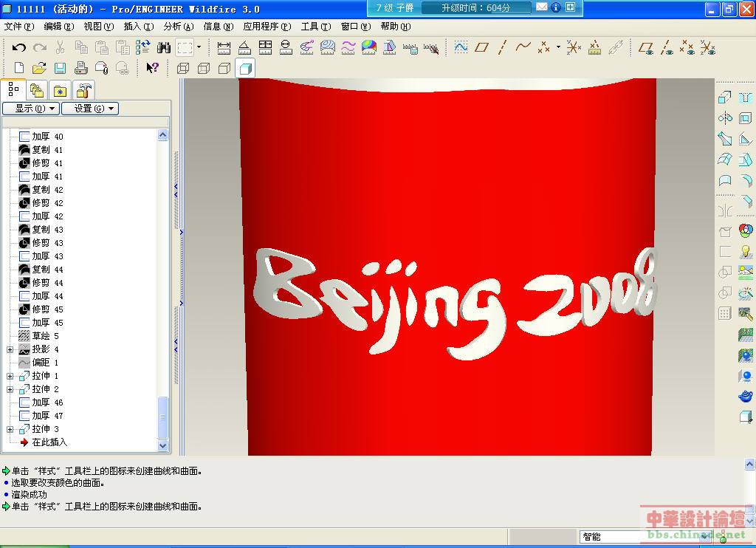Click the Datum Axis creation tool
This screenshot has height=548, width=756.
point(502,47)
